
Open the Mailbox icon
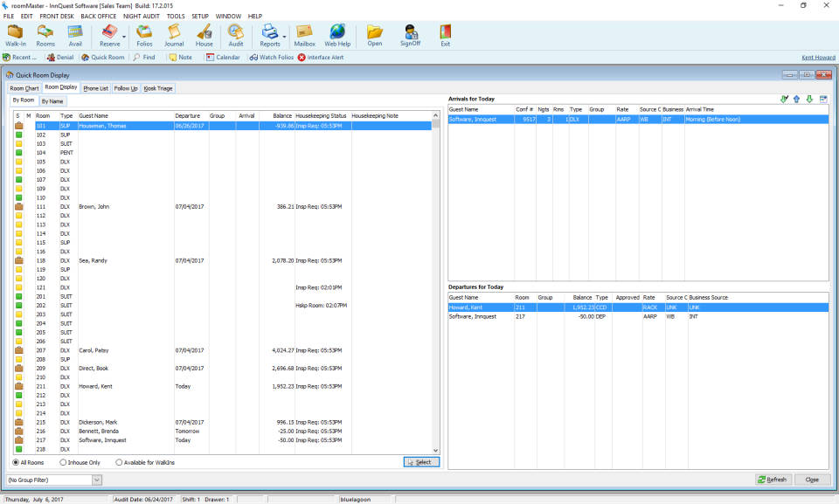304,35
